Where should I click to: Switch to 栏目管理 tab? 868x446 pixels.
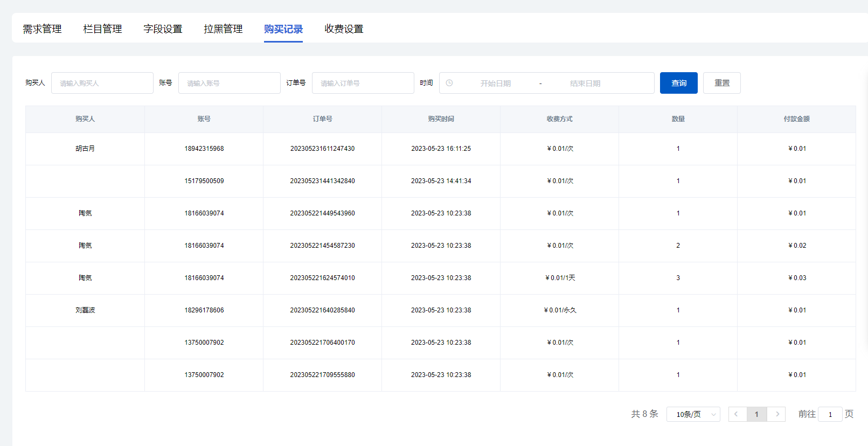(102, 29)
